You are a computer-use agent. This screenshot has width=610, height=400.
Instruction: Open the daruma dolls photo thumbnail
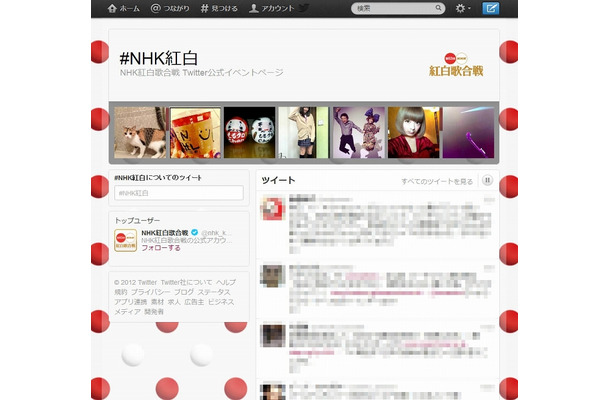click(250, 132)
